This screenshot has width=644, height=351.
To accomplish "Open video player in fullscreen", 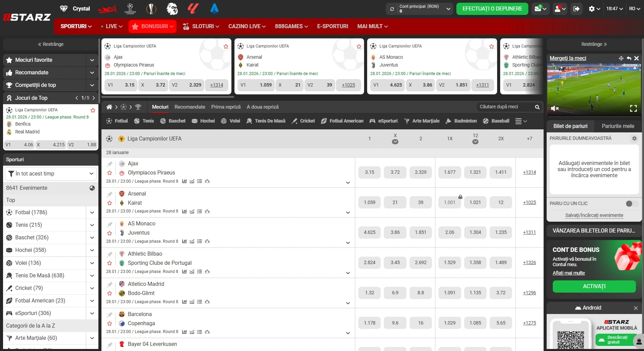I will pyautogui.click(x=633, y=108).
